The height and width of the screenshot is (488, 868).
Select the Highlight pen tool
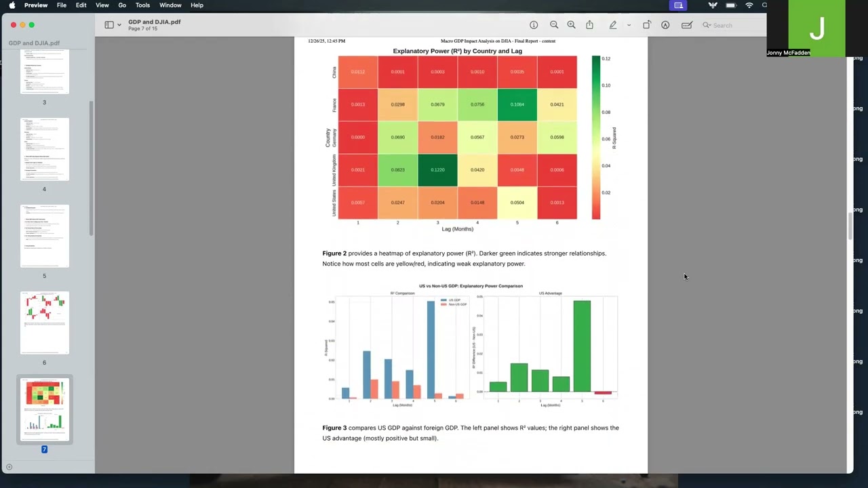pos(613,25)
